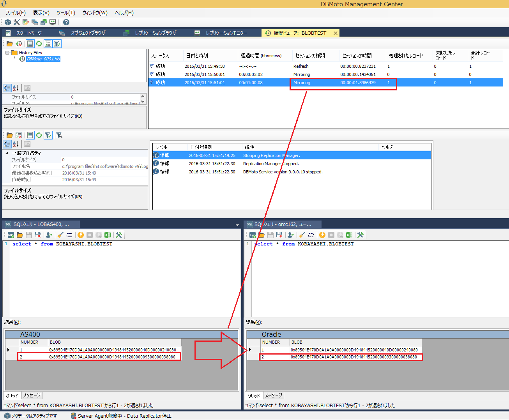Execute the AS400 SQL query with the lightning icon
This screenshot has width=509, height=420.
point(81,235)
